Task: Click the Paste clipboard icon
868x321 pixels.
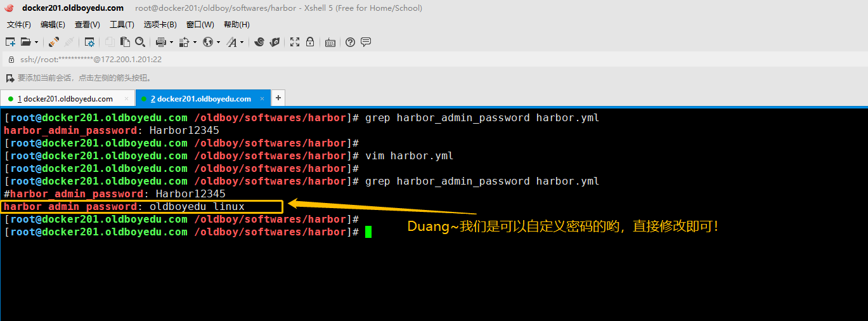Action: click(125, 42)
